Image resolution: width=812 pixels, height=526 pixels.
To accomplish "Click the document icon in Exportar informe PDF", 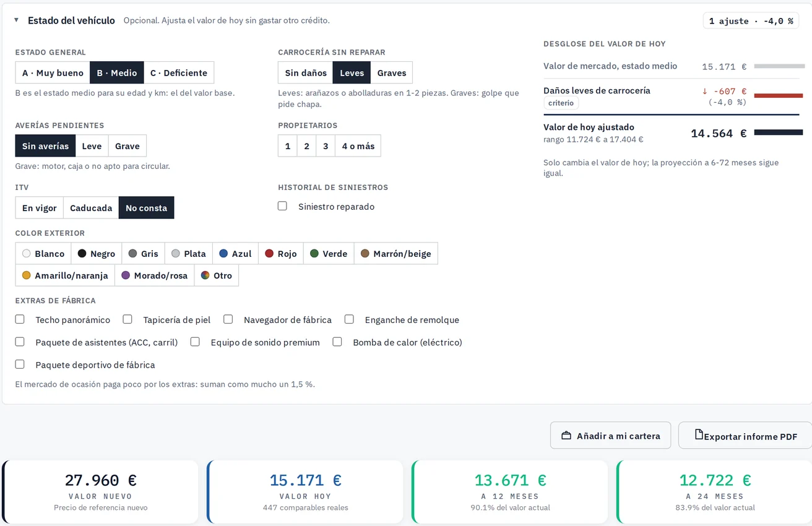I will [x=699, y=434].
